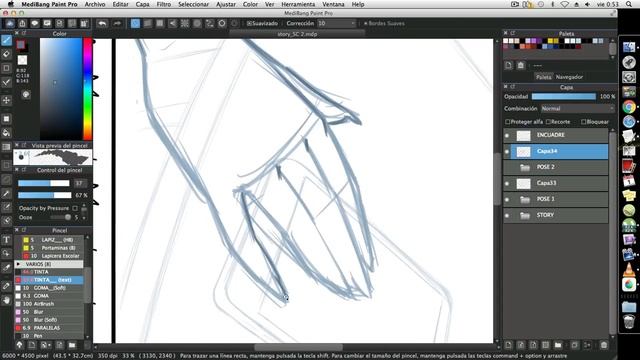Open Chrome from the Dock
640x360 pixels.
click(x=629, y=107)
